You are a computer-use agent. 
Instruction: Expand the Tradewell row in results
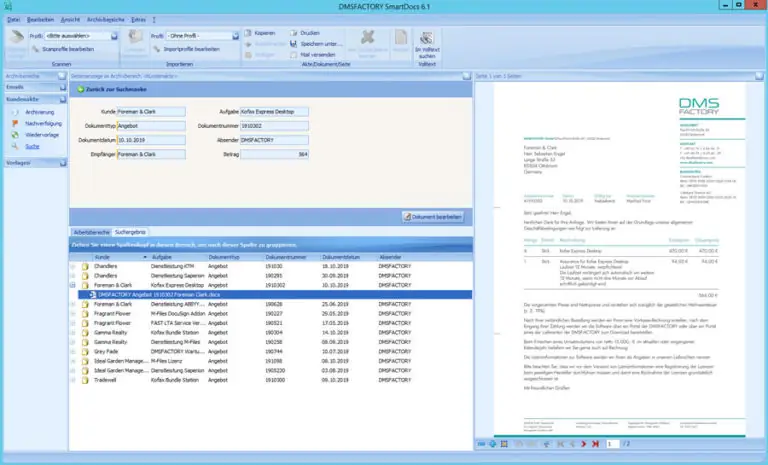73,382
